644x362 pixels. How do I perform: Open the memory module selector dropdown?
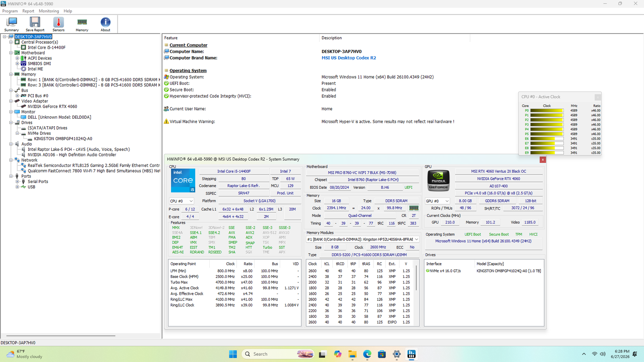(363, 239)
